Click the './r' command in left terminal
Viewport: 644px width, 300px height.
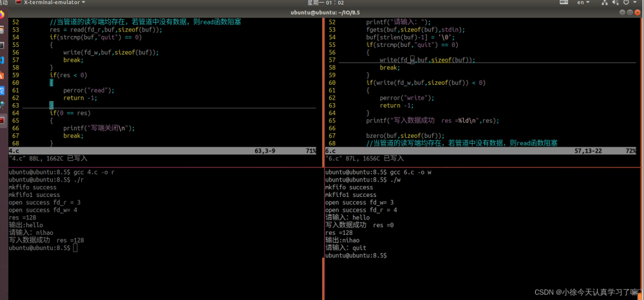79,180
